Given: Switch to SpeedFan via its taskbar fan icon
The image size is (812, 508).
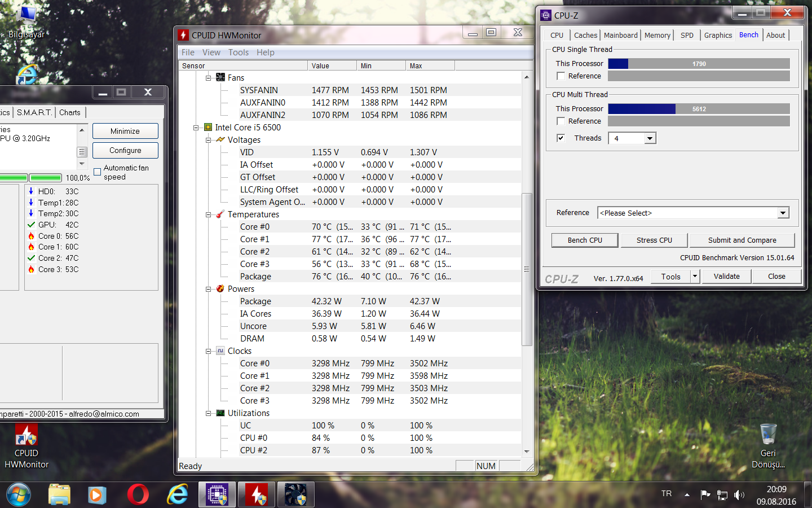Looking at the screenshot, I should [x=296, y=495].
